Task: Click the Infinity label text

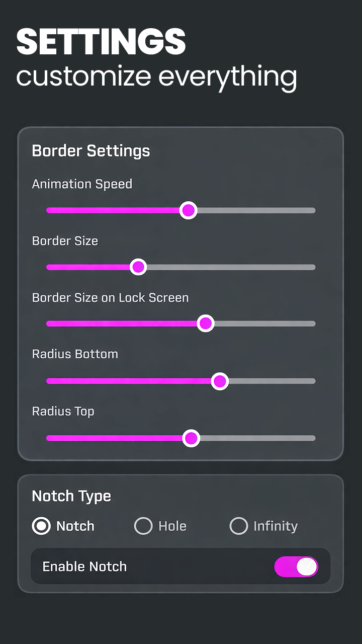Action: tap(276, 526)
